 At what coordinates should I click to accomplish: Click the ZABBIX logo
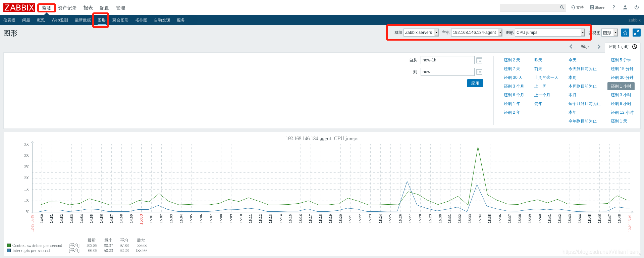click(x=19, y=8)
